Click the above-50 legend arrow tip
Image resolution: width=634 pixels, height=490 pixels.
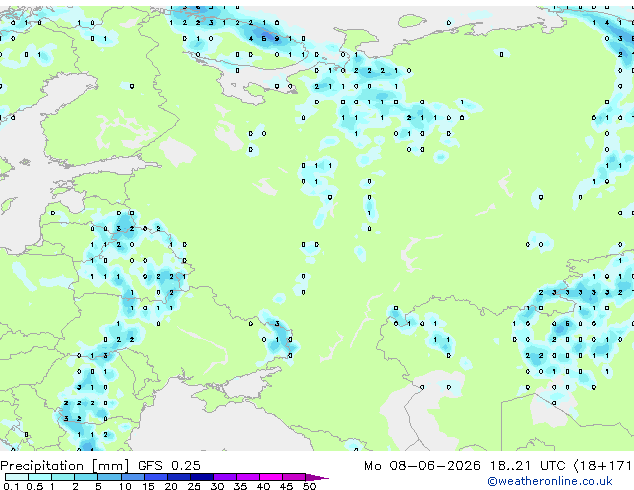point(317,478)
